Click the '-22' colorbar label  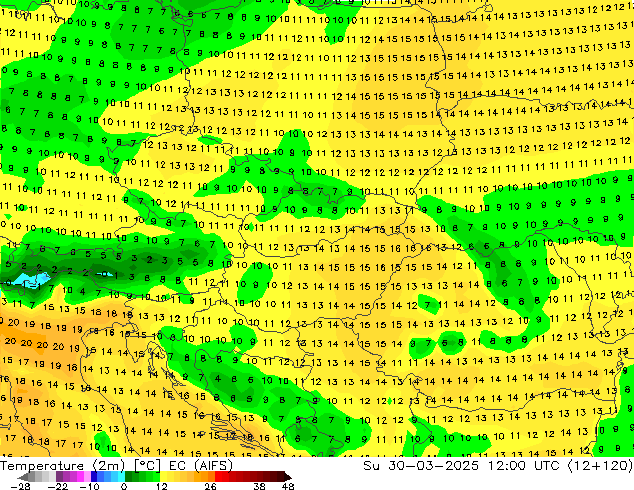point(57,486)
